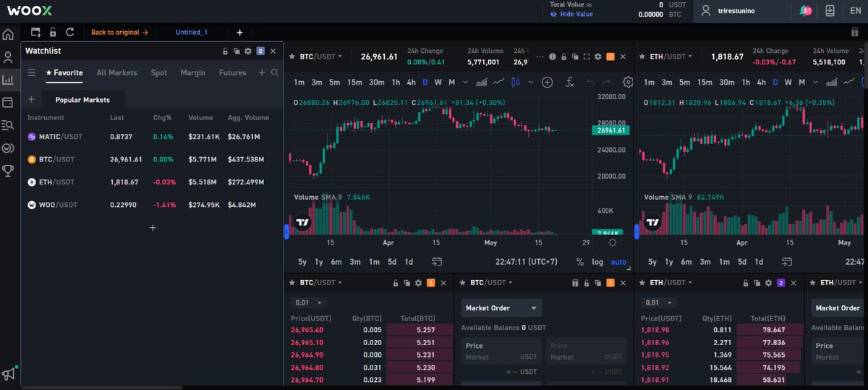Click the megaphone announcements icon

pyautogui.click(x=8, y=373)
